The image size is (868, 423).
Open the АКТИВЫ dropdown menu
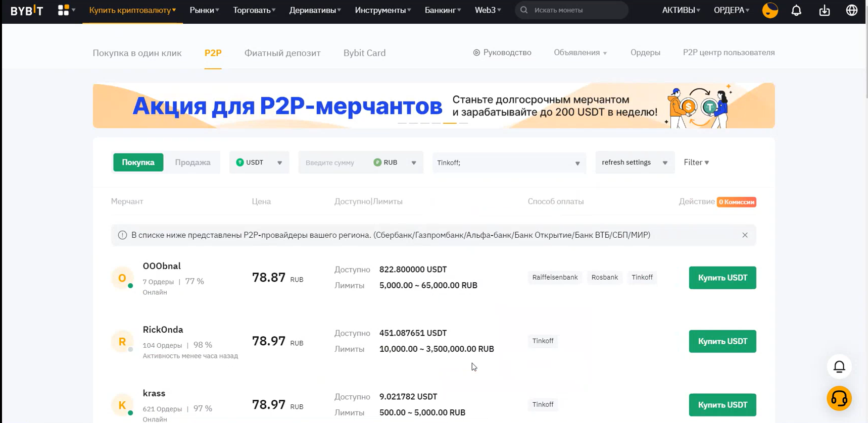(x=681, y=10)
